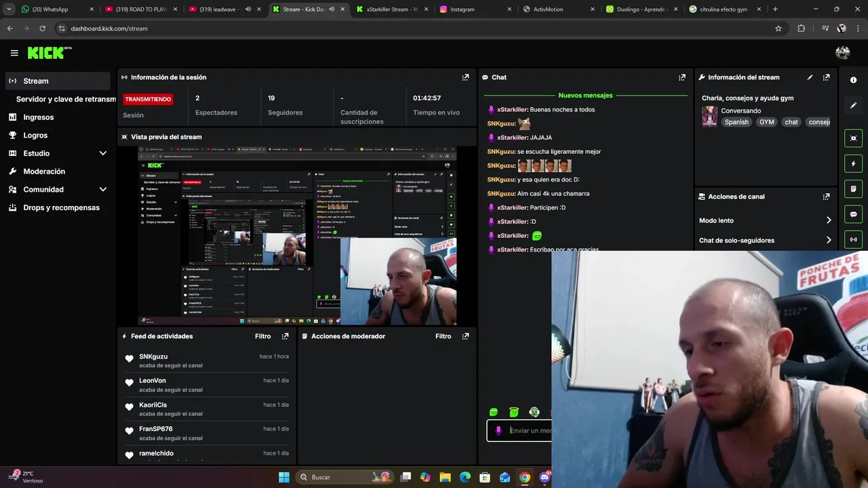
Task: Click username xStarkiller on 'Buenas noches a todos'
Action: pos(512,110)
